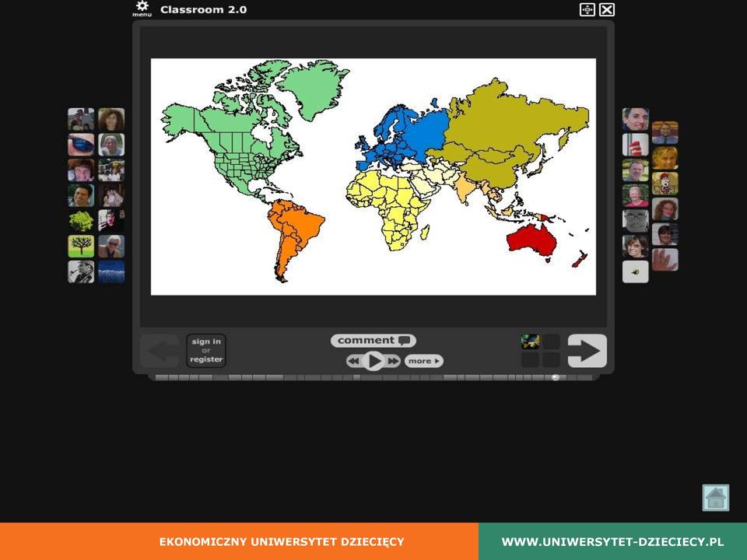Click the rewind button
The width and height of the screenshot is (747, 560).
354,362
